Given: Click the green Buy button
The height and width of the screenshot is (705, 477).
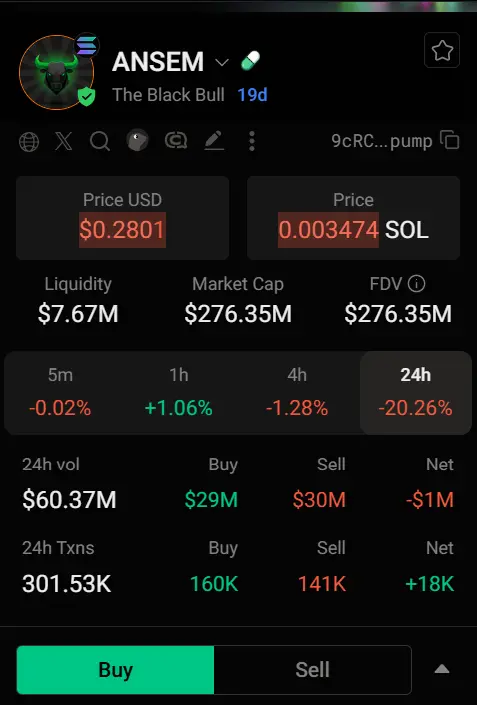Looking at the screenshot, I should click(x=115, y=669).
